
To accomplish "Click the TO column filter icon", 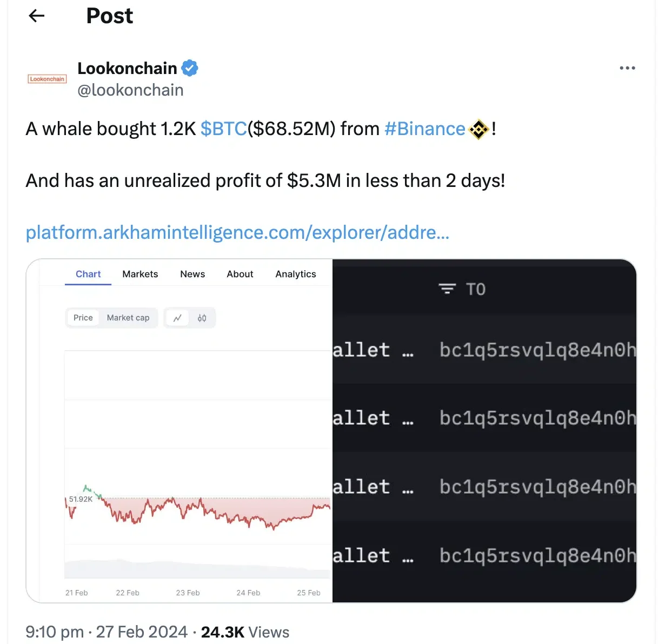I will click(447, 289).
